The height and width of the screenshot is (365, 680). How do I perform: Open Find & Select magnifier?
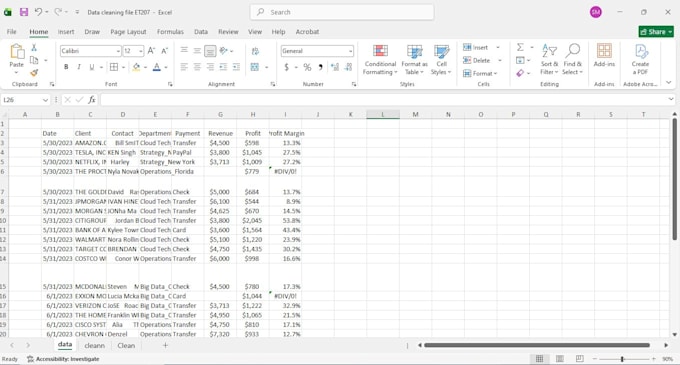(572, 60)
